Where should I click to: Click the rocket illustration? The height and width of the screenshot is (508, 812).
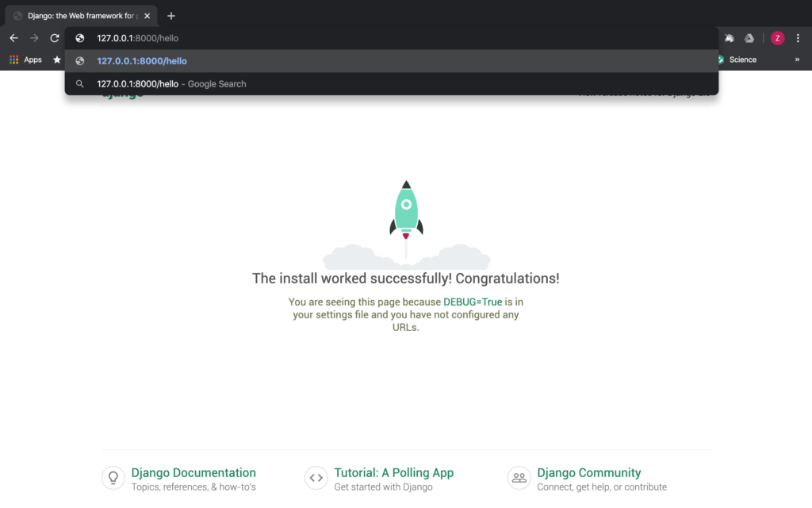click(407, 224)
